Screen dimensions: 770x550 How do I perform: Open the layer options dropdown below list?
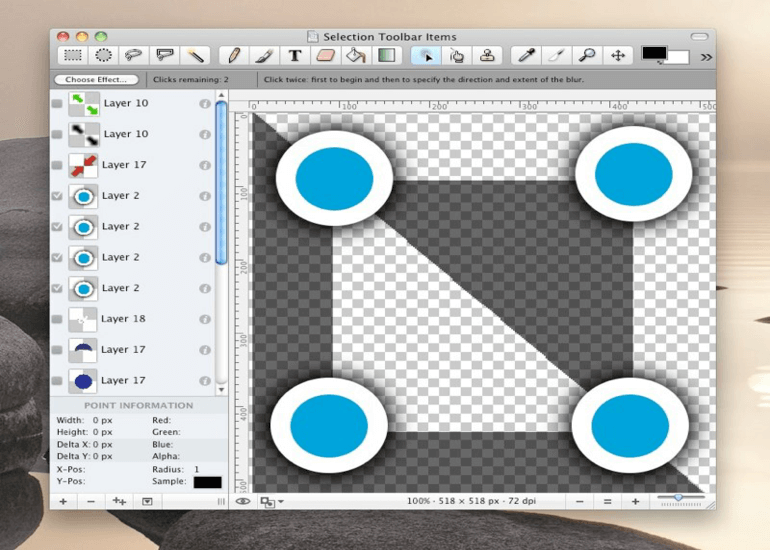point(147,501)
